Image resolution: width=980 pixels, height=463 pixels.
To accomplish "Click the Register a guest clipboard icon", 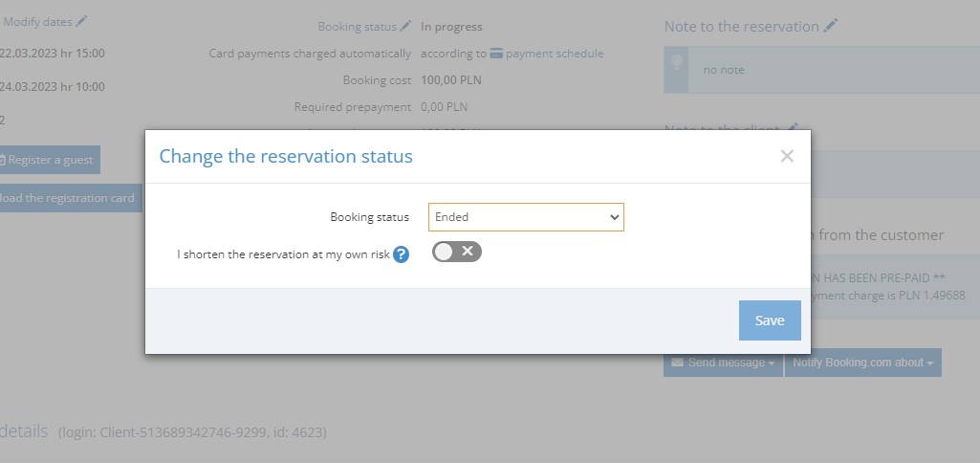I will pyautogui.click(x=3, y=160).
